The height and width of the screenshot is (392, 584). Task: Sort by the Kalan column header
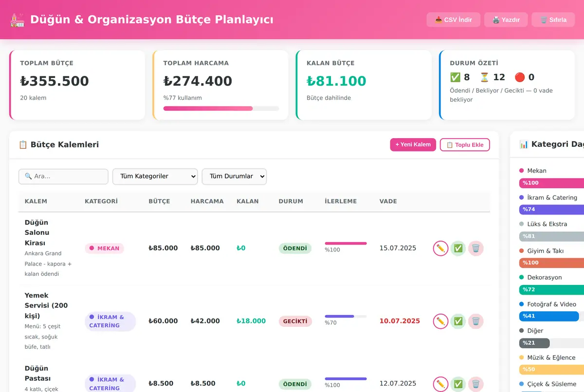[x=248, y=201]
